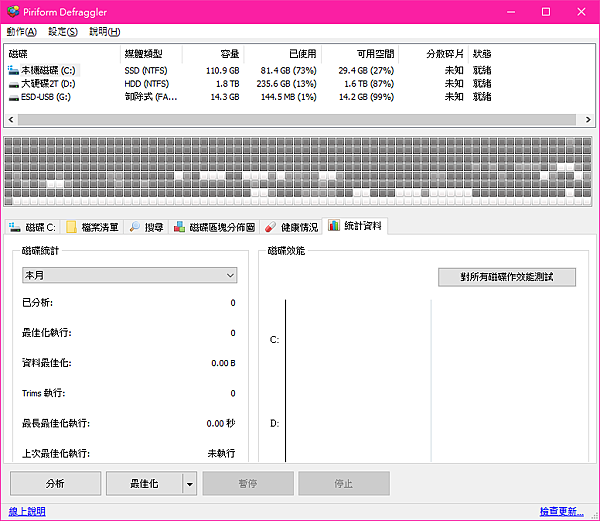The height and width of the screenshot is (521, 600).
Task: Sort by the 可用空間 column header
Action: click(360, 54)
